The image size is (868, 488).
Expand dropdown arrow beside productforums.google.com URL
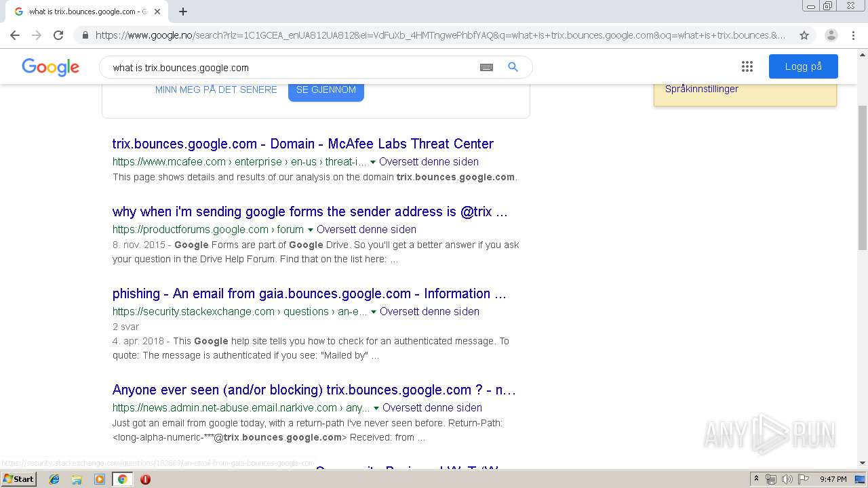[311, 230]
